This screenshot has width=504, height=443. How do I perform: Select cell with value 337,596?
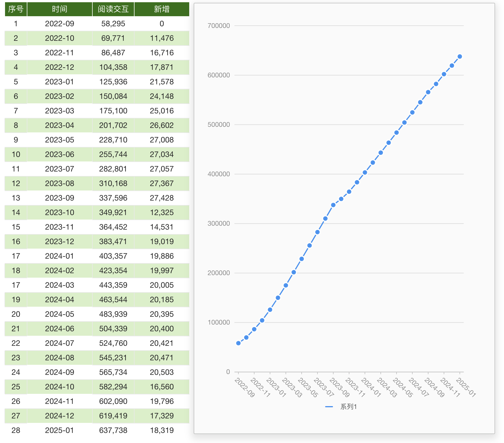(x=113, y=198)
